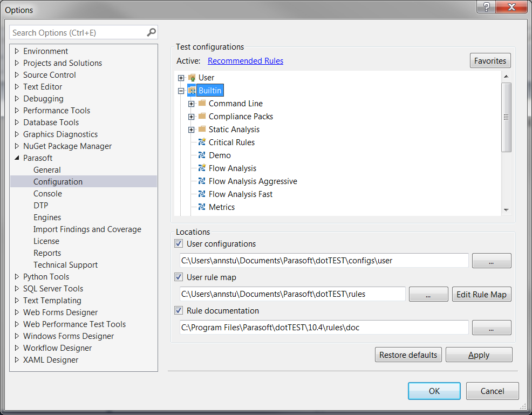Expand the Python Tools category
The width and height of the screenshot is (532, 415).
17,276
